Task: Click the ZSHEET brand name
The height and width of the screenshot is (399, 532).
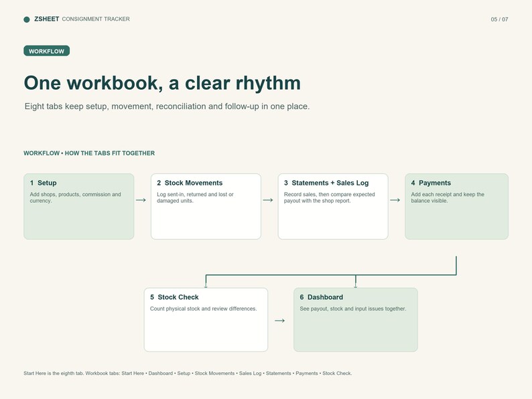Action: (47, 19)
